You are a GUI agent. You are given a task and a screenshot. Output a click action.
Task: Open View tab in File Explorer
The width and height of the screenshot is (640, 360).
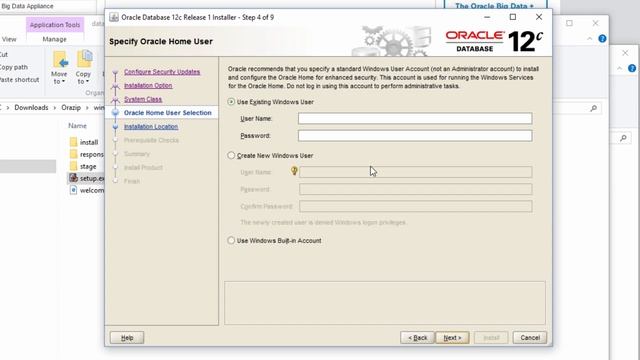point(9,39)
